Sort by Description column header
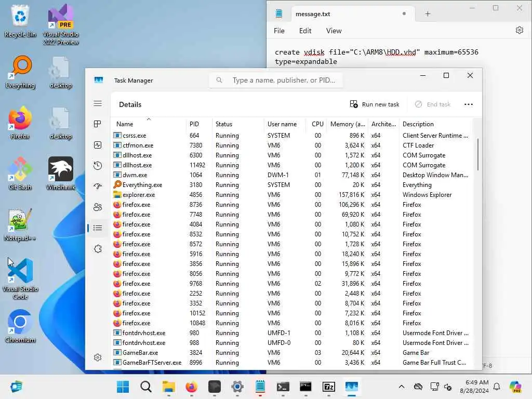The width and height of the screenshot is (532, 399). 436,124
